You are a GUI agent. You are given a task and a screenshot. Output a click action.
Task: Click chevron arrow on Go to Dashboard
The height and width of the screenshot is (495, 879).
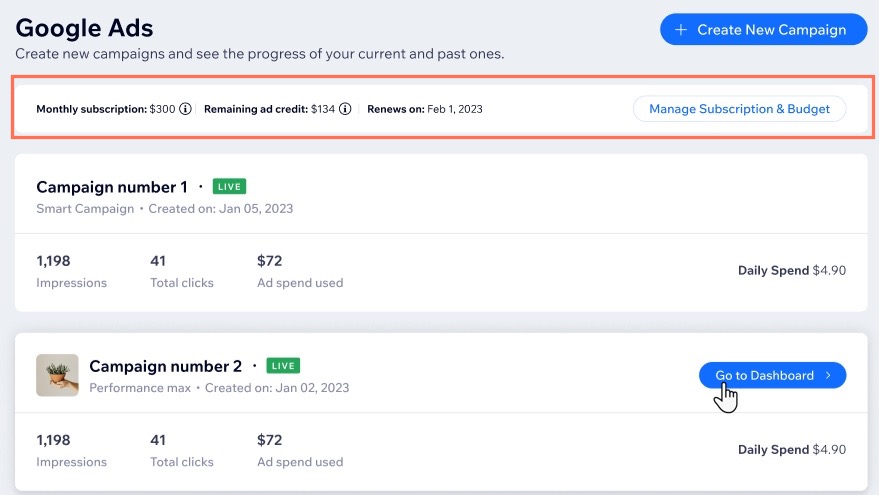coord(828,376)
